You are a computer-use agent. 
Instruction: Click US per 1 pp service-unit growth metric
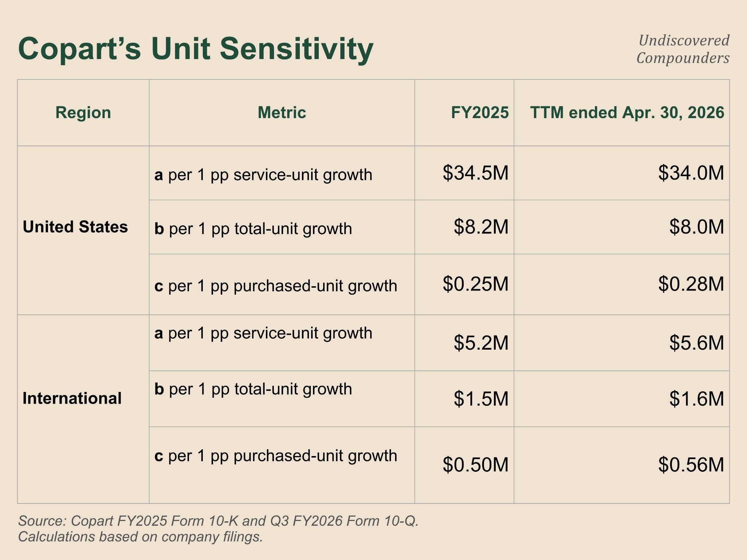pyautogui.click(x=263, y=175)
